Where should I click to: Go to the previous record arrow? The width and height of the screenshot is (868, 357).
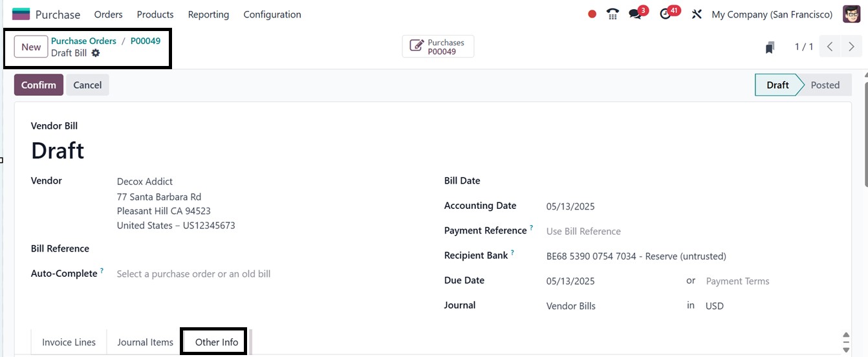(830, 47)
